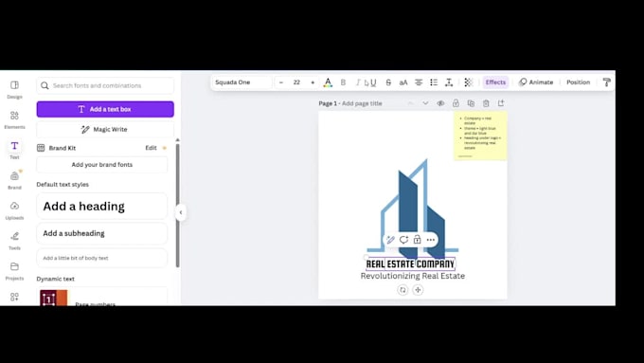Move page down using chevron arrow
This screenshot has height=363, width=644.
(x=425, y=103)
